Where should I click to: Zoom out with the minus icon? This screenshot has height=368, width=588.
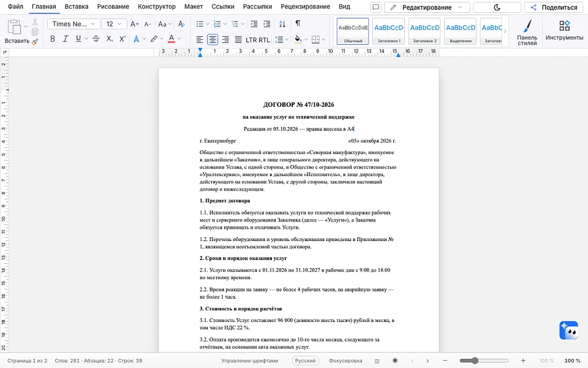click(445, 361)
